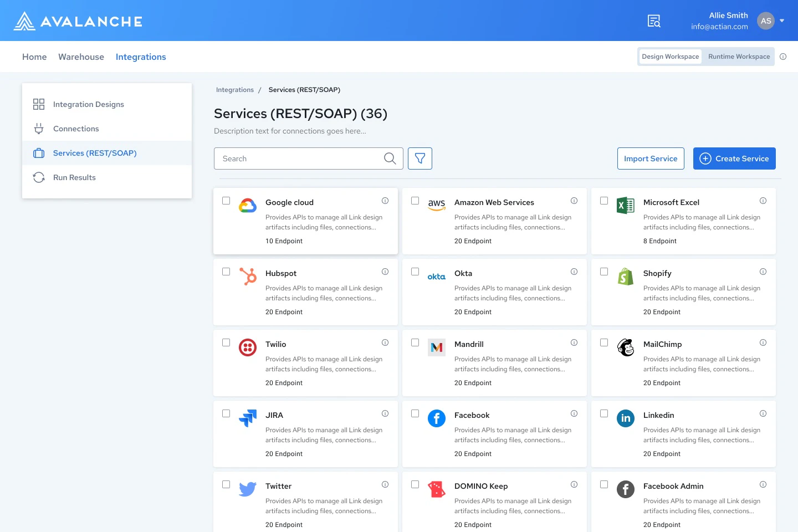
Task: Open the Home menu item
Action: click(34, 57)
